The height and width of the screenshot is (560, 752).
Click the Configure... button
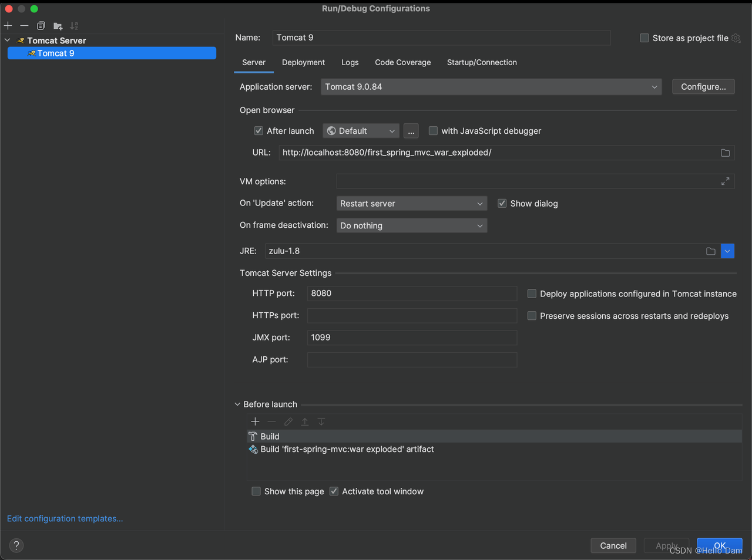tap(703, 87)
